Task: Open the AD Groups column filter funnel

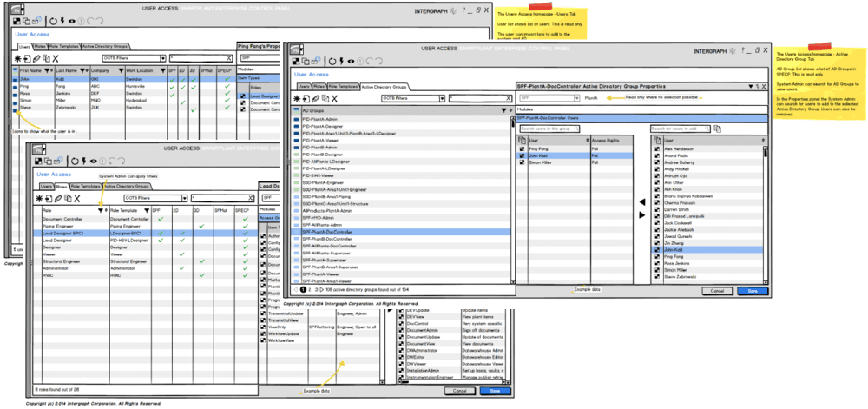Action: (x=503, y=110)
